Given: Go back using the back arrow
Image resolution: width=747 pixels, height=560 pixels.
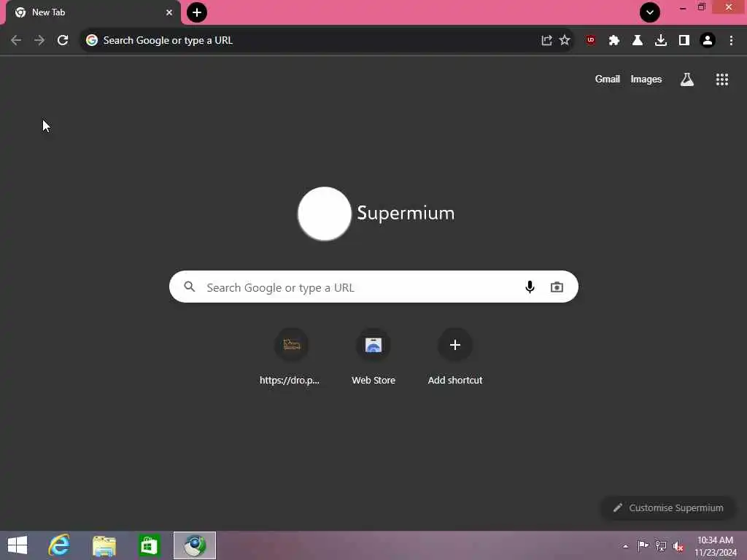Looking at the screenshot, I should [x=16, y=40].
